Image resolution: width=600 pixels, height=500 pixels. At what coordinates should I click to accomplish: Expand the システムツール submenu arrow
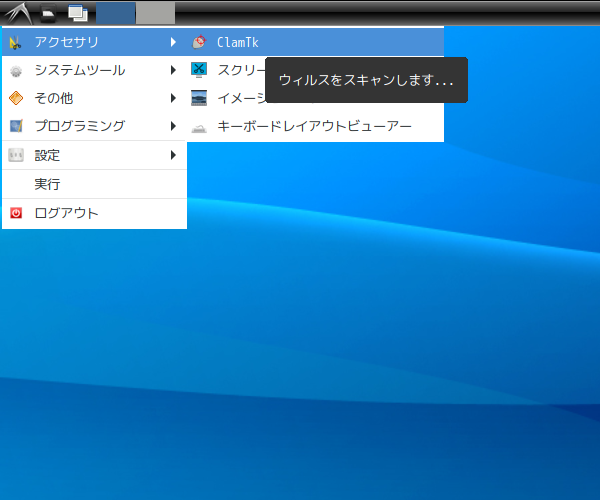(173, 70)
